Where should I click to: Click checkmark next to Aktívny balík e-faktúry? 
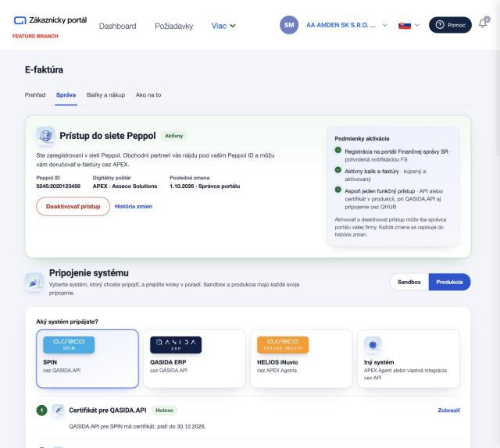click(x=338, y=170)
